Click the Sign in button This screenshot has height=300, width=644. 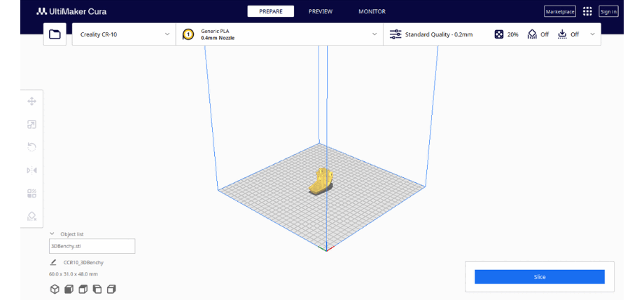point(609,11)
